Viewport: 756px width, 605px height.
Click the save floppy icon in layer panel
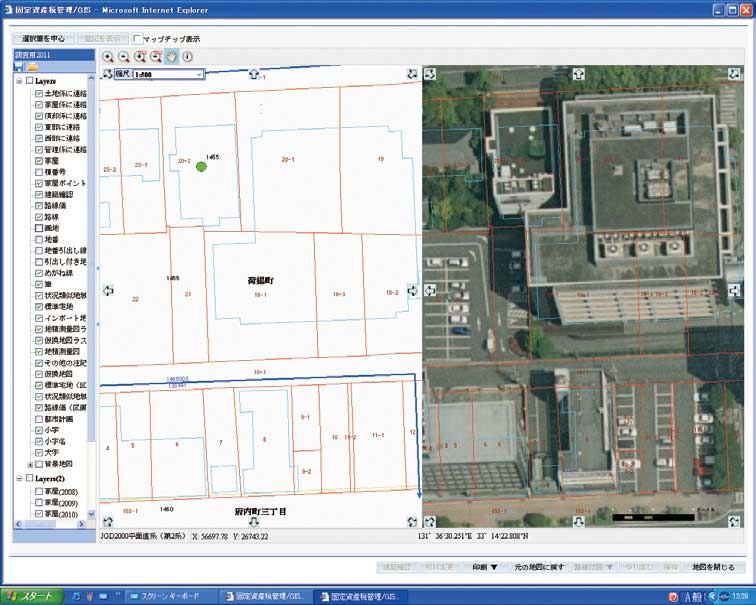(18, 67)
